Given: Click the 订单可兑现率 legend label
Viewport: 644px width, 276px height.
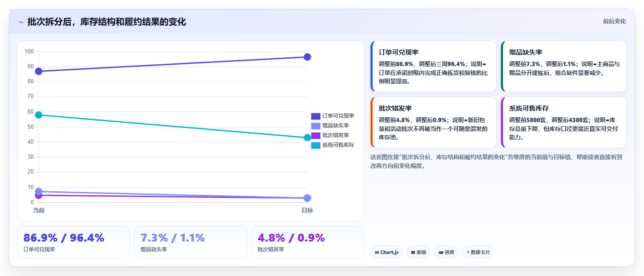Looking at the screenshot, I should click(338, 116).
